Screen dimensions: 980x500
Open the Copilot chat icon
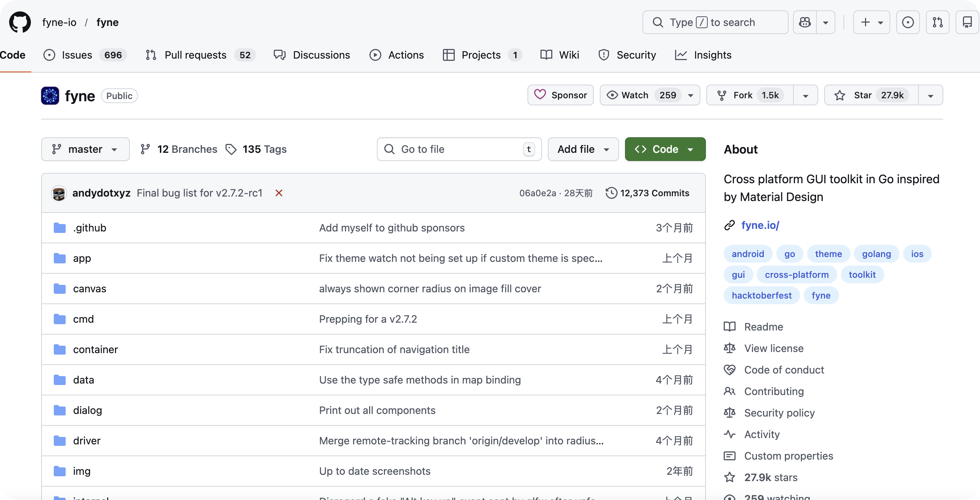point(805,22)
